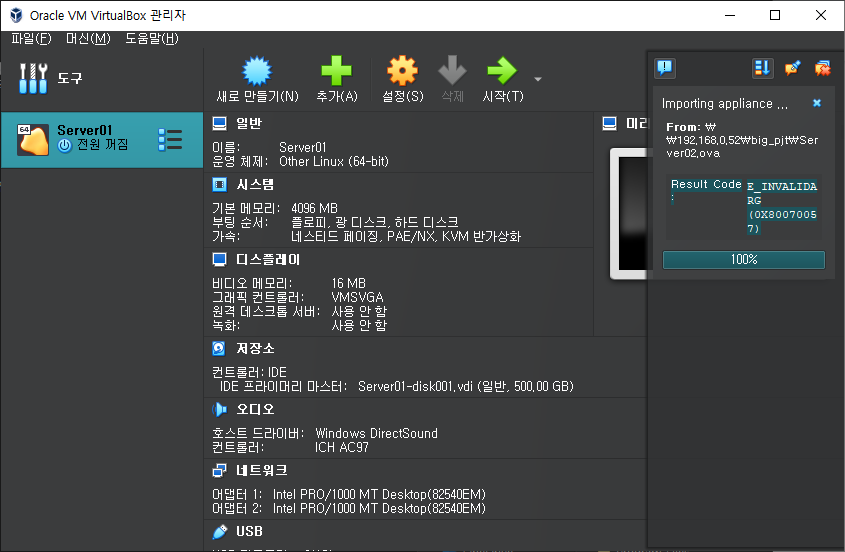
Task: Open the 머신(M) menu
Action: tap(88, 38)
